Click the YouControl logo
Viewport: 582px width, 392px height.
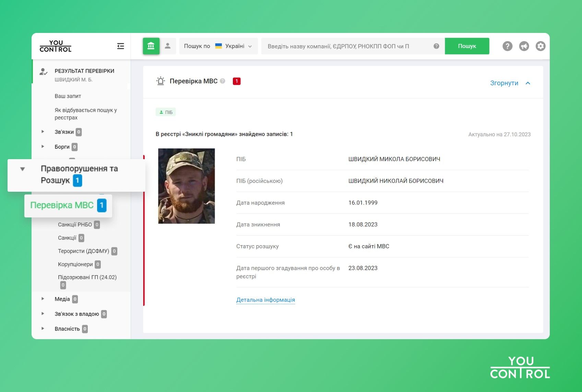pos(55,46)
